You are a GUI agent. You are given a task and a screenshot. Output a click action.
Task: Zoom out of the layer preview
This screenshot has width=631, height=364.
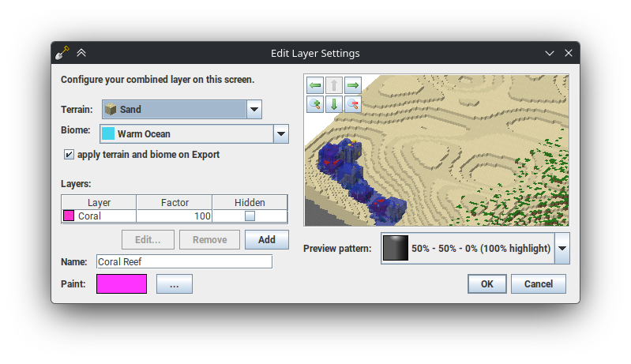point(353,104)
